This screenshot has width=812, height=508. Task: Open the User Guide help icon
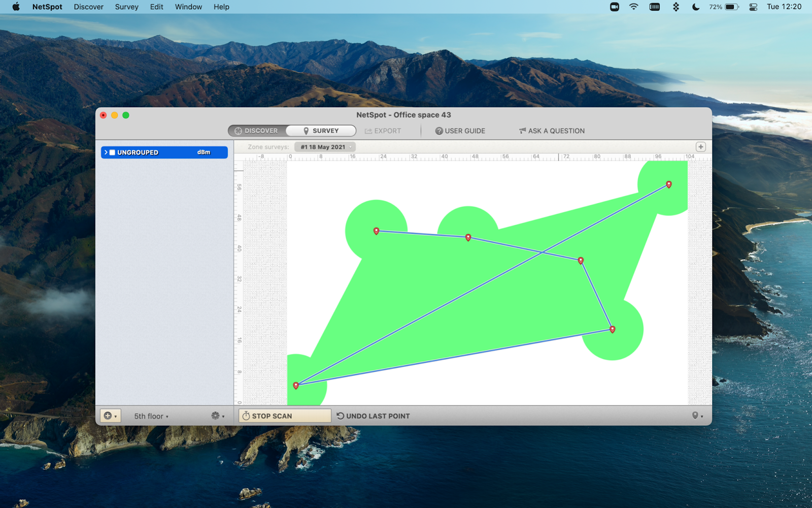439,131
